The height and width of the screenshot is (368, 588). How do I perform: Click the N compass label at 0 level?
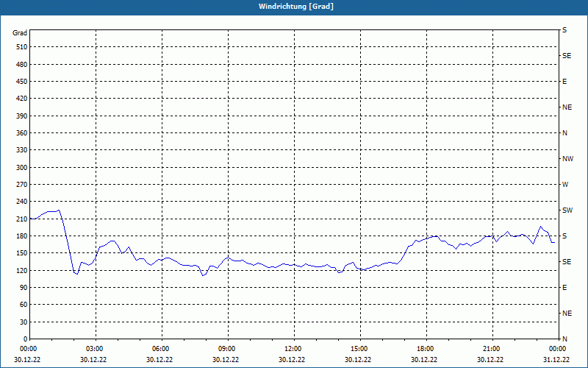pos(564,339)
